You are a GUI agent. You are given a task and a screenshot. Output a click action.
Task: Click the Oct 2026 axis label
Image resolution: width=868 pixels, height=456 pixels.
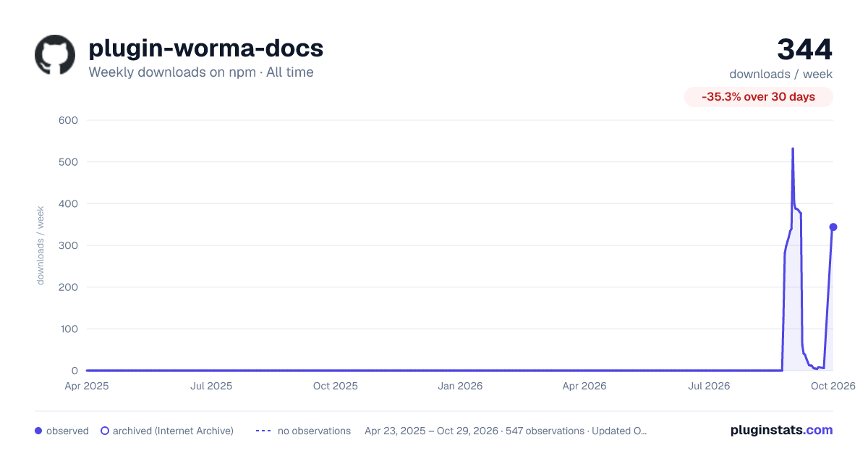(833, 386)
